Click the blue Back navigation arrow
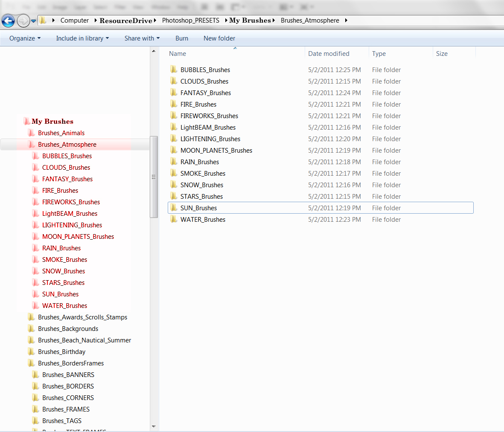 [8, 20]
